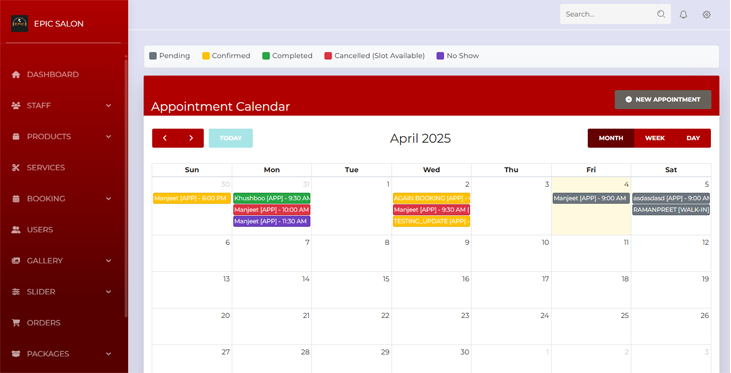731x373 pixels.
Task: Select April 15 day number
Action: pos(386,279)
